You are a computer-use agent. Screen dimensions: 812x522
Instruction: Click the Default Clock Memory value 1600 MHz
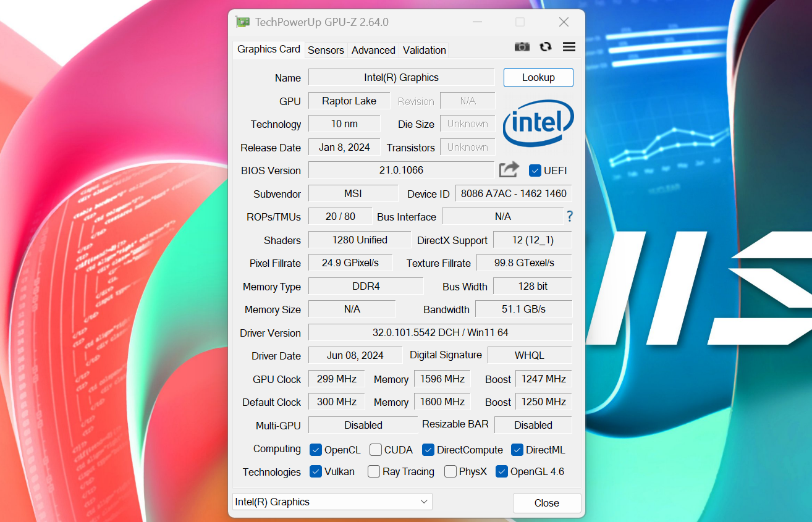coord(442,402)
